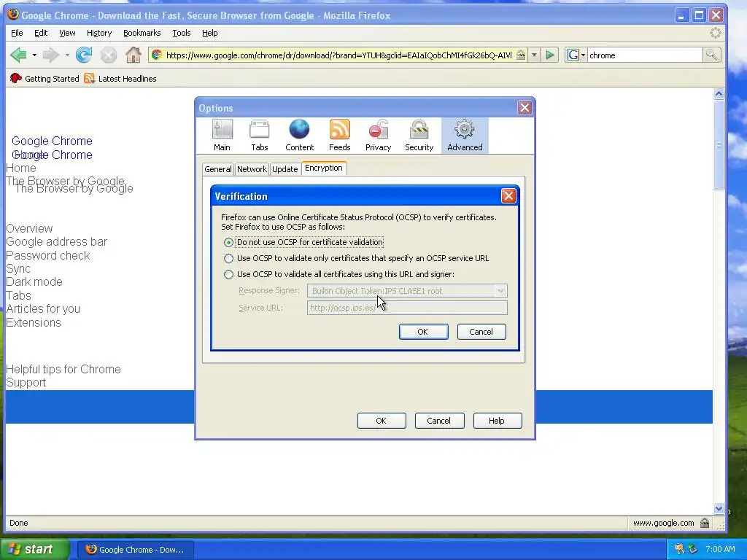Select the Encryption tab
The width and height of the screenshot is (747, 560).
point(324,168)
